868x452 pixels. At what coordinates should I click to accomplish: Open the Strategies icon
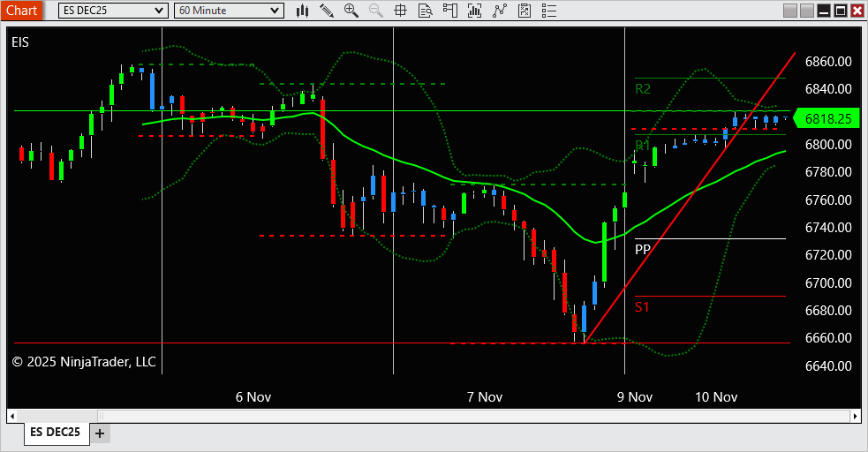coord(525,11)
